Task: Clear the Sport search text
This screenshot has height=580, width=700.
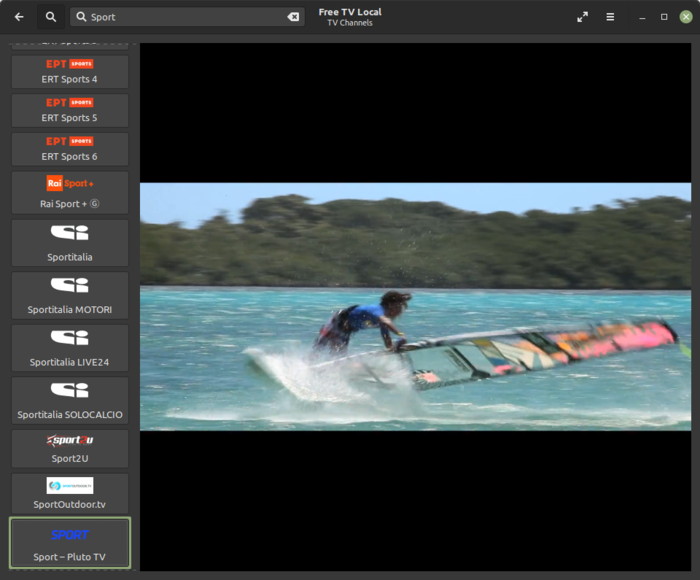Action: 293,17
